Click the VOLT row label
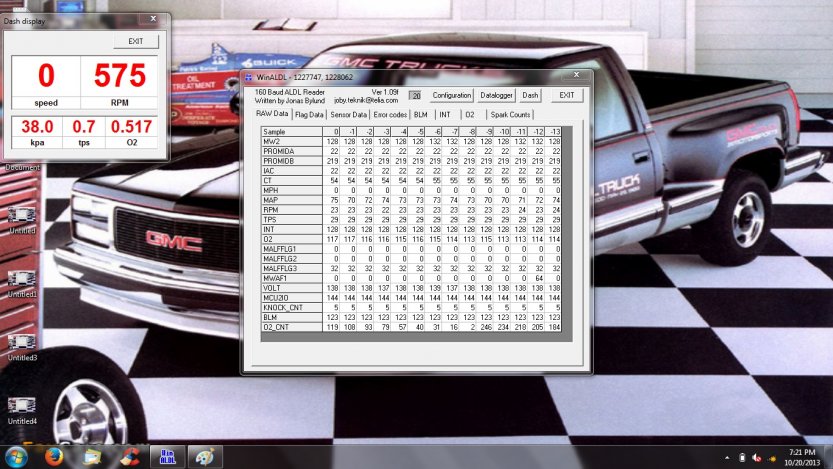The height and width of the screenshot is (469, 833). 292,288
